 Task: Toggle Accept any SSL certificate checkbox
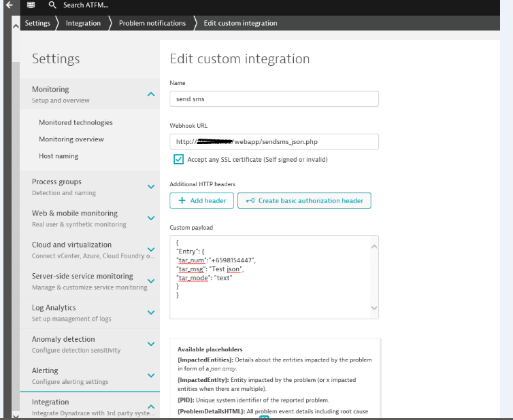178,159
